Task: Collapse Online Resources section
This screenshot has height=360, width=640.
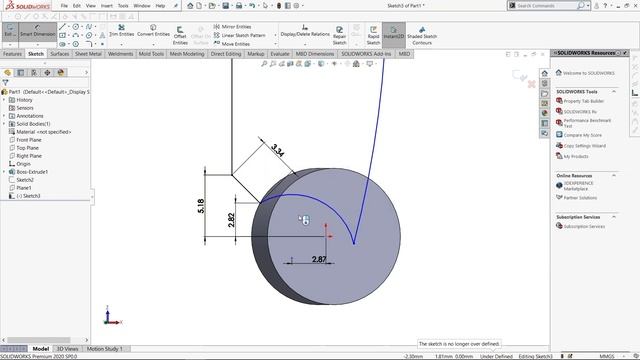Action: point(613,176)
